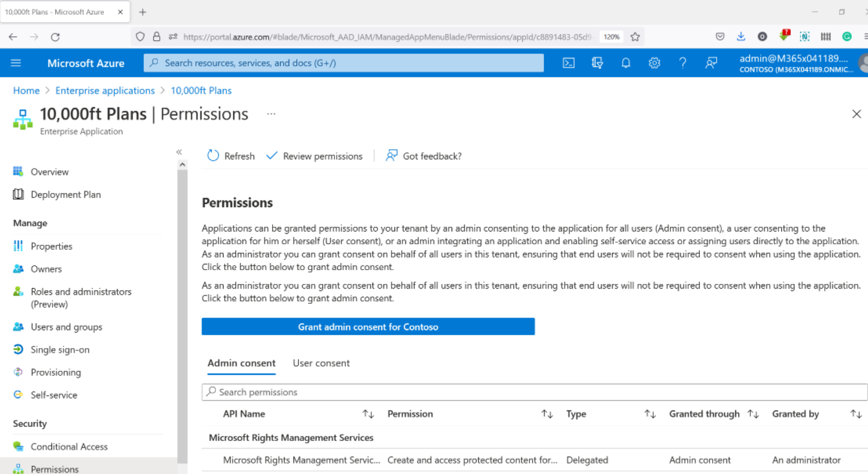
Task: Go to Home breadcrumb link
Action: pos(27,91)
